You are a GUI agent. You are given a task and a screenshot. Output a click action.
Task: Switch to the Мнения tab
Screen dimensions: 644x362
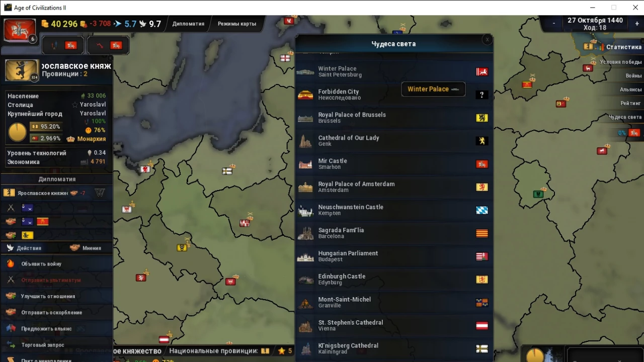coord(86,248)
